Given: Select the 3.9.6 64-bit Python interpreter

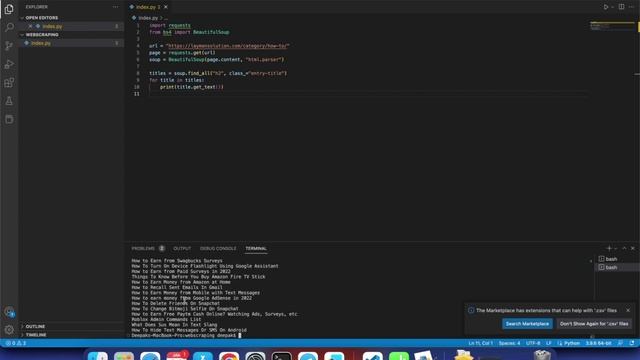Looking at the screenshot, I should point(598,343).
